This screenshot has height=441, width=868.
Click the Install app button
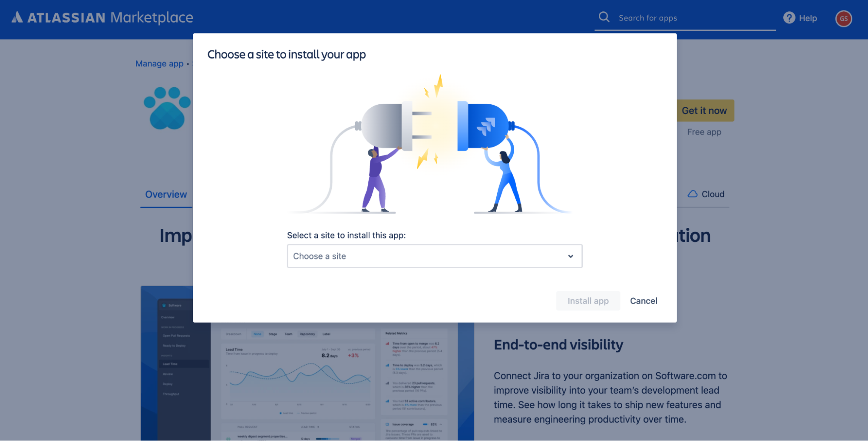(x=587, y=301)
